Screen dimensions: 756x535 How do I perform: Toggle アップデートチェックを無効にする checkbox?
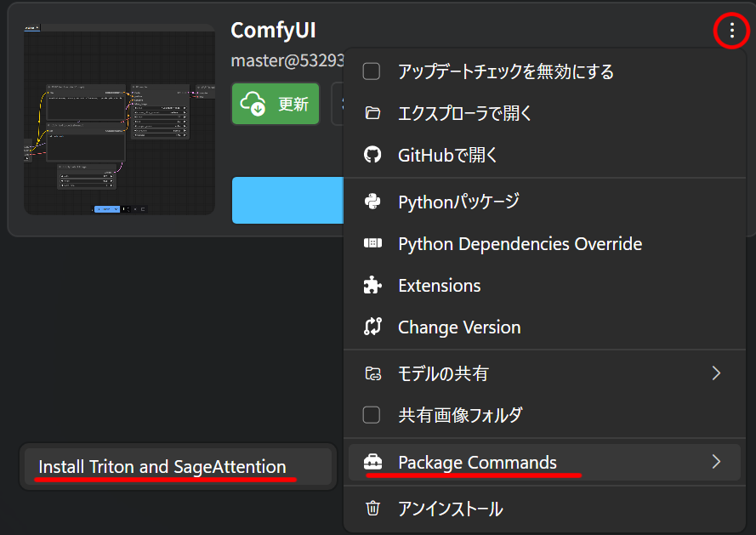click(x=372, y=71)
